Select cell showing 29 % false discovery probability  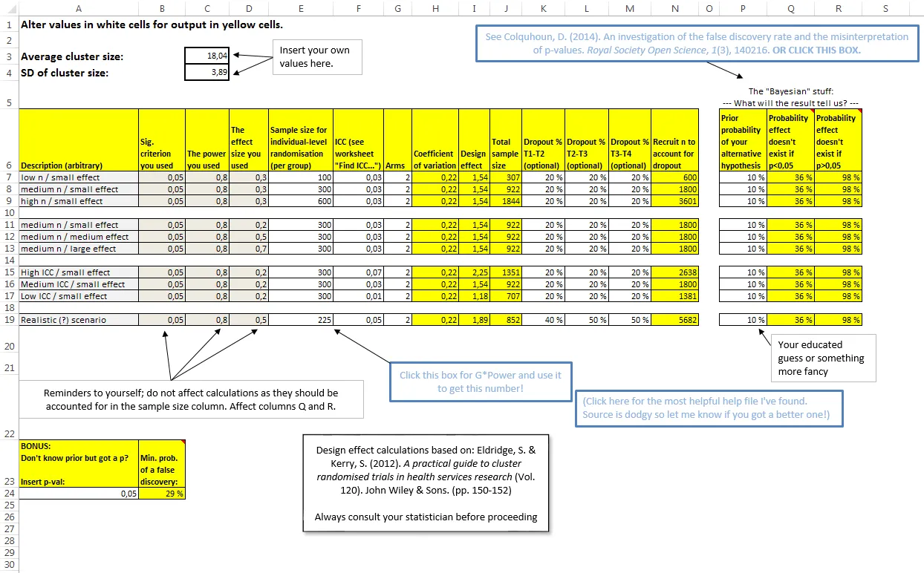[x=162, y=492]
